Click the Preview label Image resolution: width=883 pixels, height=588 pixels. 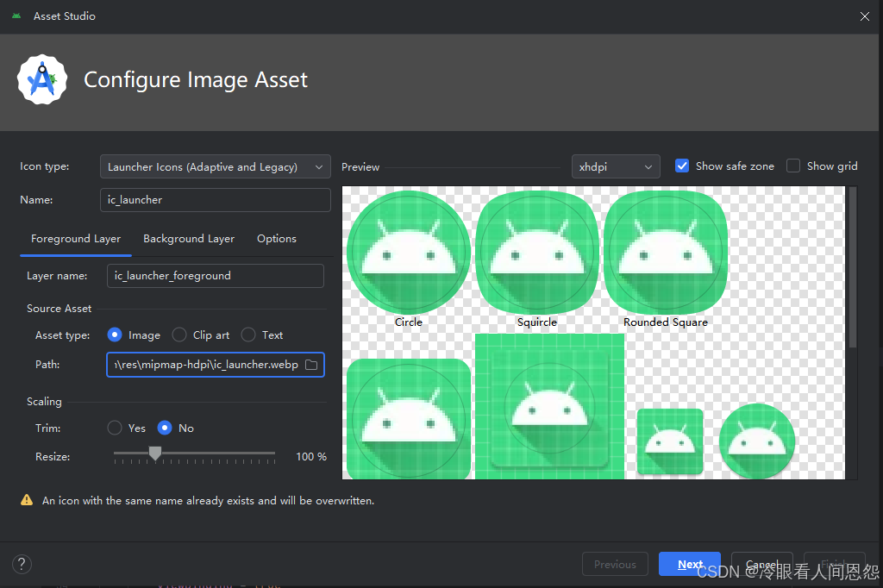[360, 166]
